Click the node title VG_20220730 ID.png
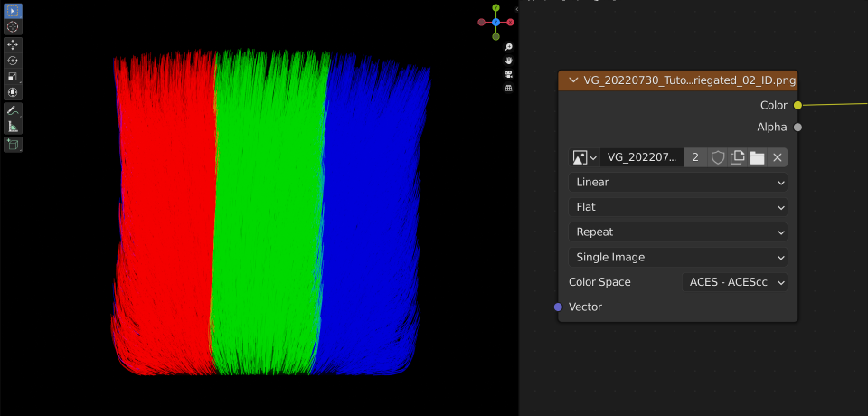Viewport: 868px width, 416px height. [689, 80]
